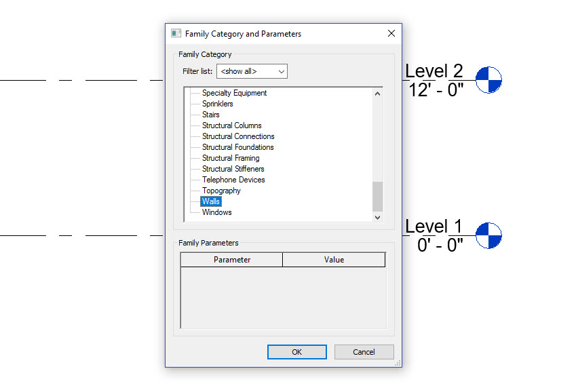Select the Walls family category
Image resolution: width=576 pixels, height=392 pixels.
pos(210,201)
